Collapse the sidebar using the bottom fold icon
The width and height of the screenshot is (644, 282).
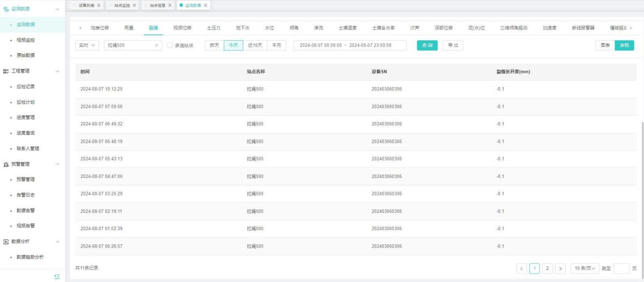point(57,276)
